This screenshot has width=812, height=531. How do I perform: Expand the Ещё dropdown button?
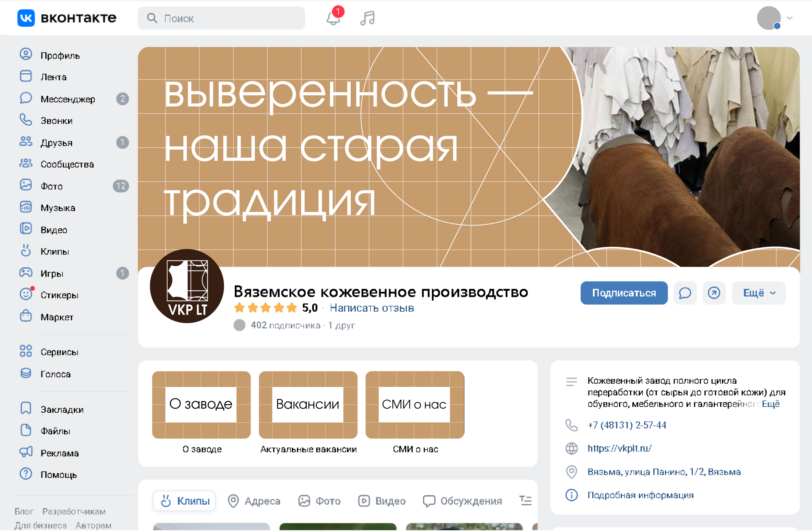(759, 293)
